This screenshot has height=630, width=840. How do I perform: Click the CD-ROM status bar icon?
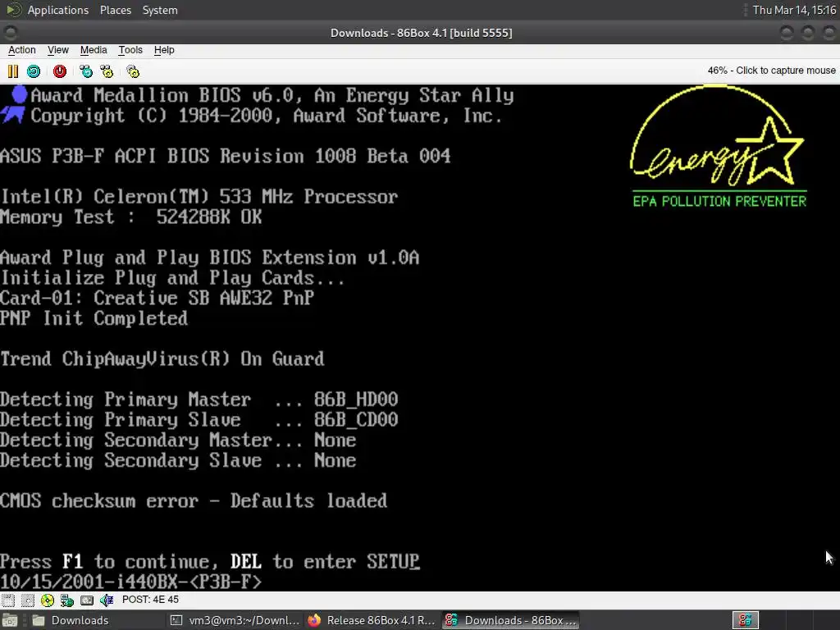click(x=47, y=600)
